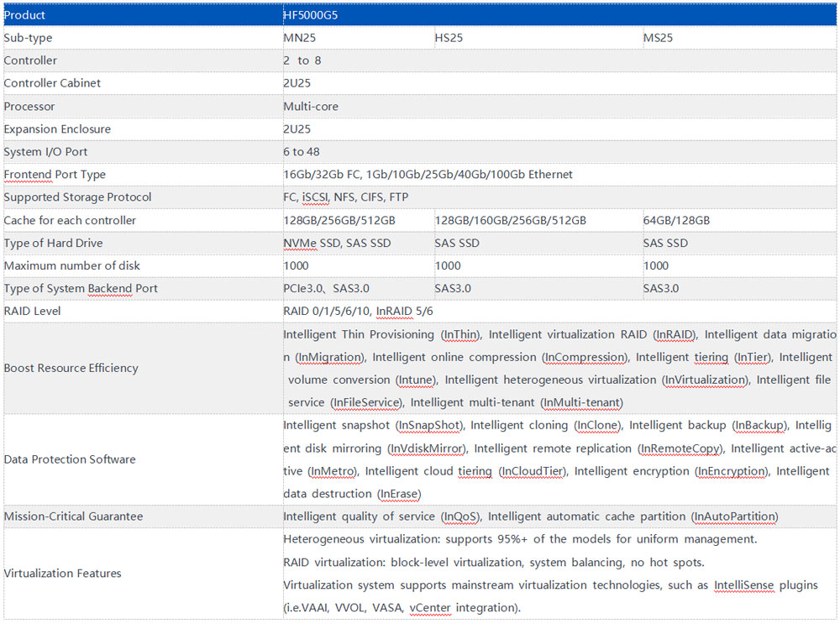Click the 'Maximum number of disk' label
This screenshot has width=840, height=624.
(71, 265)
